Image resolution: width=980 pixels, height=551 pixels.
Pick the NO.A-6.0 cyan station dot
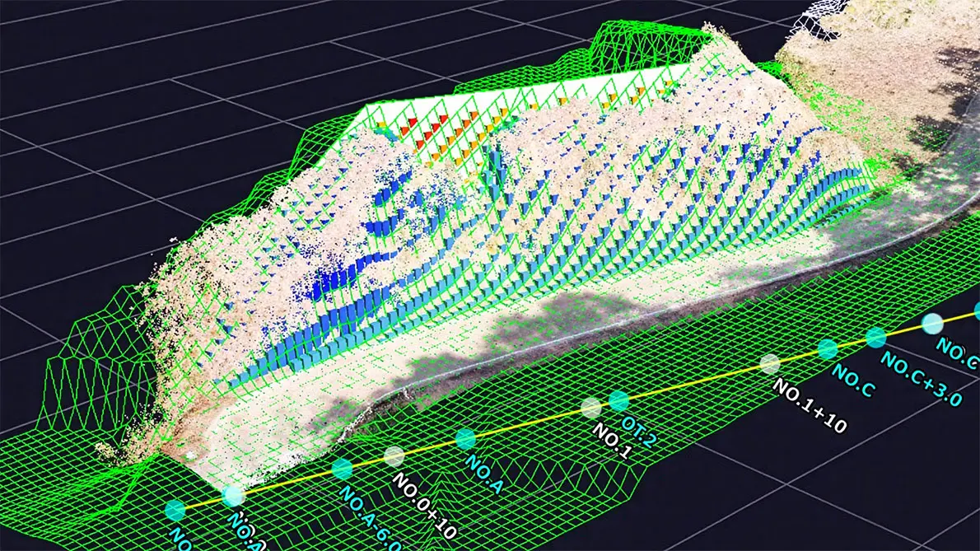point(342,469)
